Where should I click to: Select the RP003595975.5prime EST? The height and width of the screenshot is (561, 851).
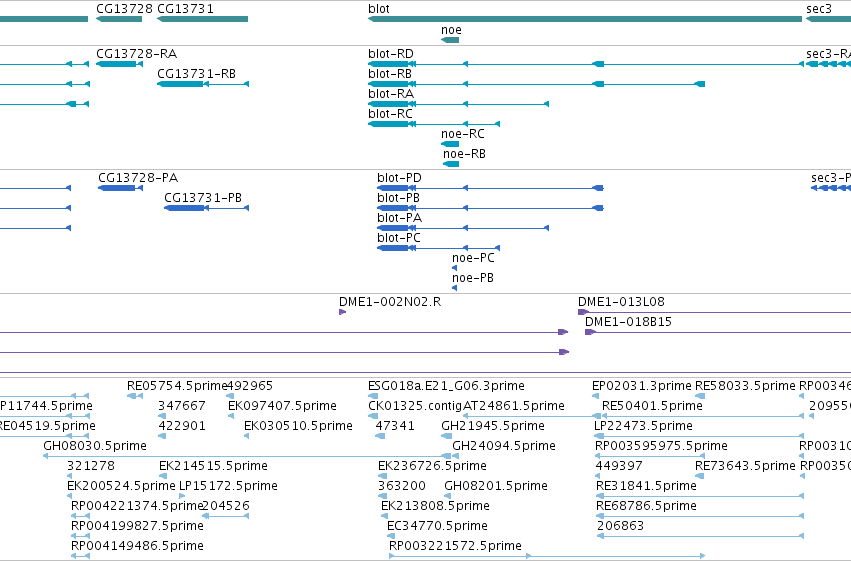pos(650,456)
